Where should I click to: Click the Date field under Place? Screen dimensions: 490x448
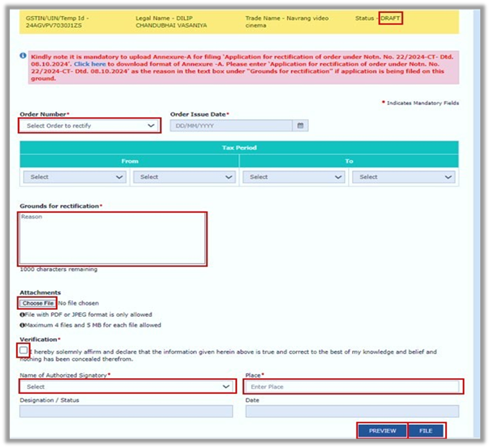tap(352, 411)
